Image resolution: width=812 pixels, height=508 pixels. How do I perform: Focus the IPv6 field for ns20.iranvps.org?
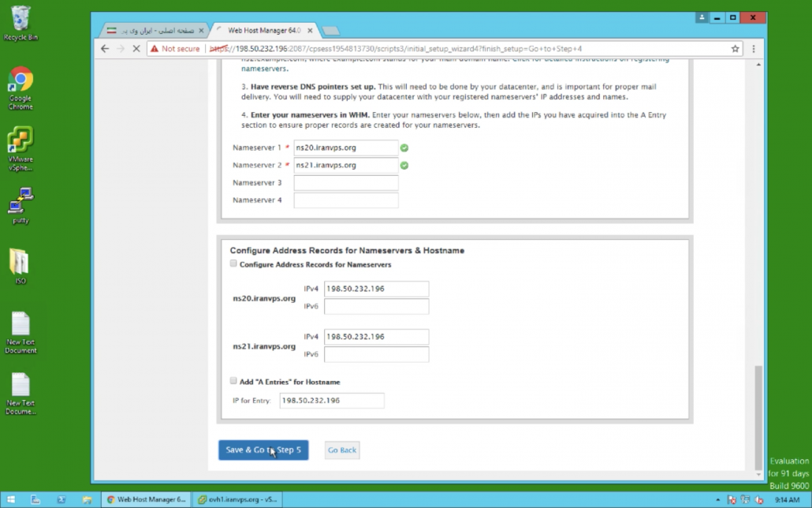(376, 306)
